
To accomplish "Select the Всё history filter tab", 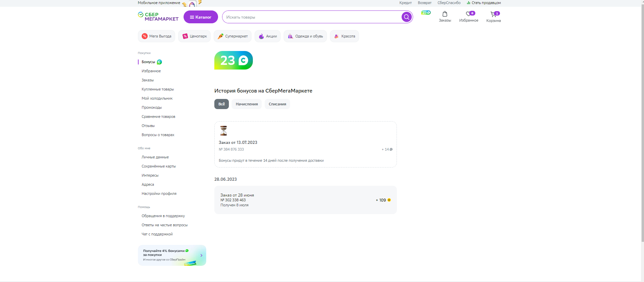I will click(221, 104).
